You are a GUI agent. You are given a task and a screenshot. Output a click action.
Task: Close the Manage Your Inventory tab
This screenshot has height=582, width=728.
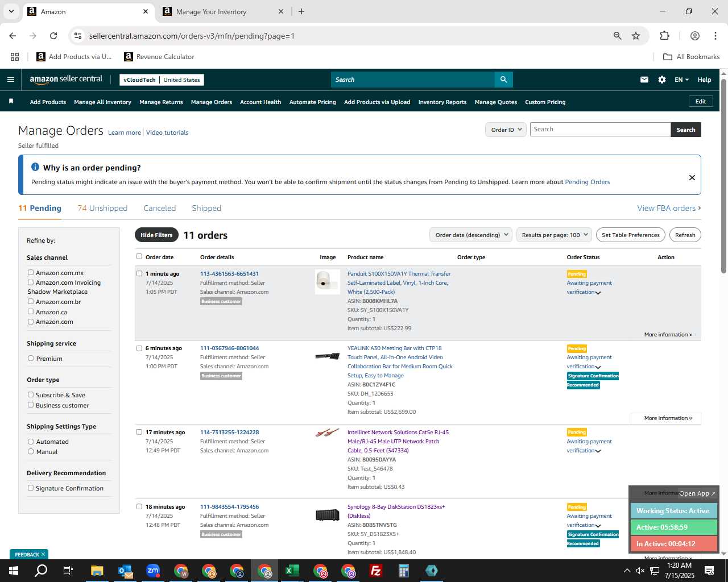(281, 11)
